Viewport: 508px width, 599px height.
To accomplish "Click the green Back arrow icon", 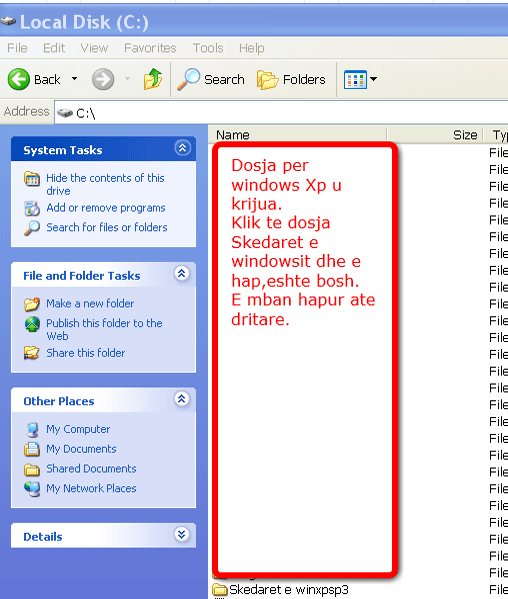I will point(18,79).
